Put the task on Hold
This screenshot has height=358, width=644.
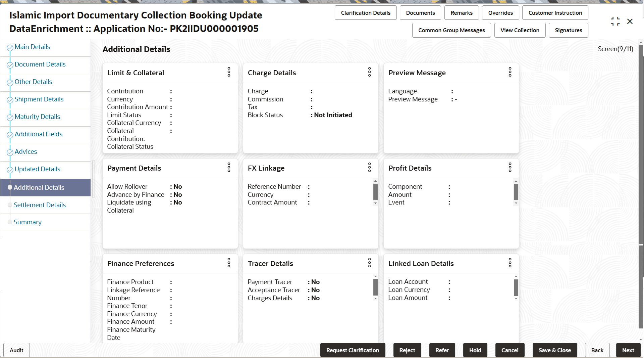pyautogui.click(x=475, y=350)
